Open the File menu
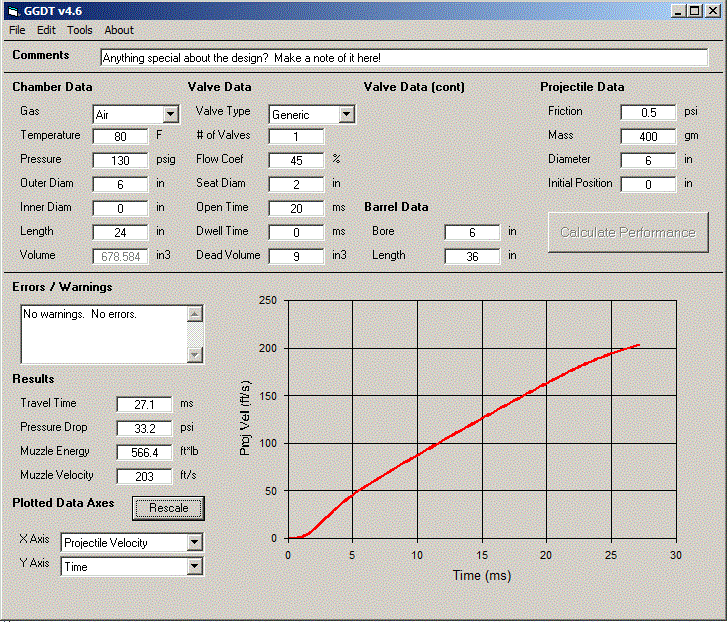This screenshot has height=622, width=727. (x=17, y=30)
